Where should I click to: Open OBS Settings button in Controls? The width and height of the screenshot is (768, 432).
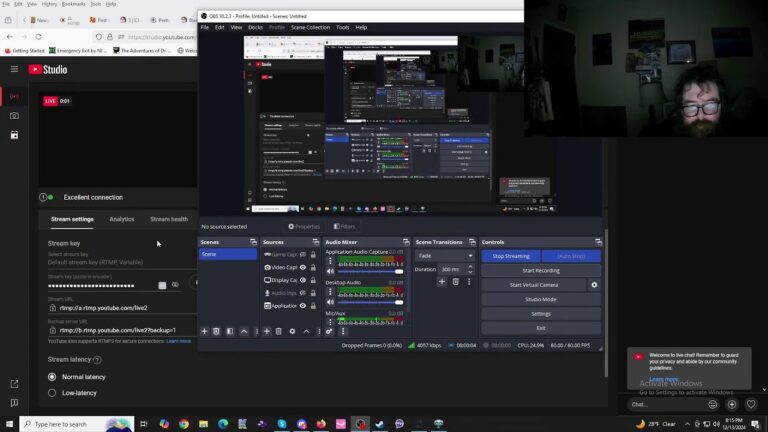click(541, 314)
